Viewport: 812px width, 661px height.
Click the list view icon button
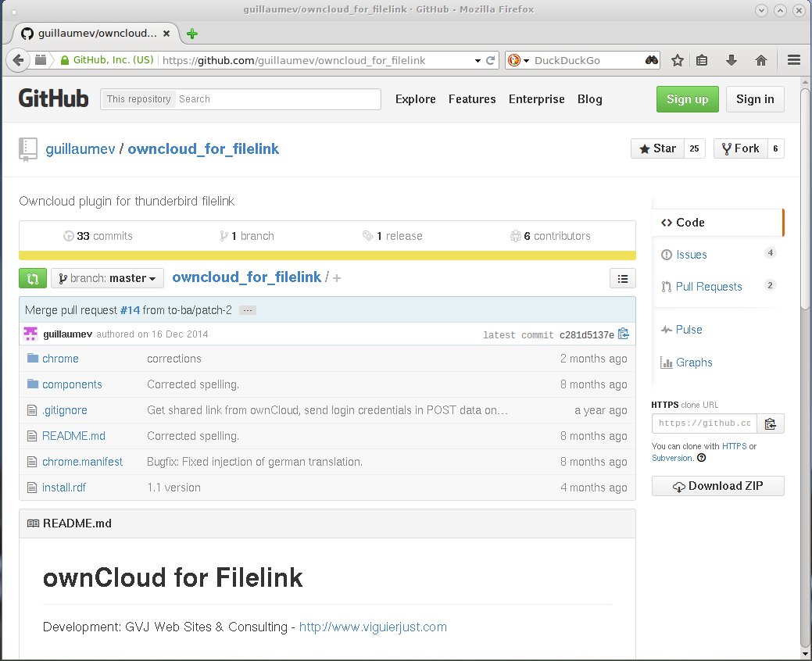(622, 278)
